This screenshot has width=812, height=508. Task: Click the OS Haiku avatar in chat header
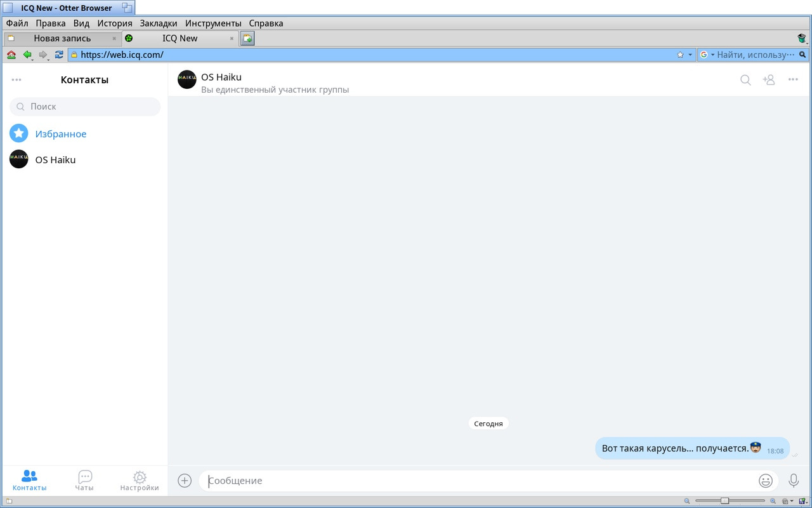(x=187, y=79)
